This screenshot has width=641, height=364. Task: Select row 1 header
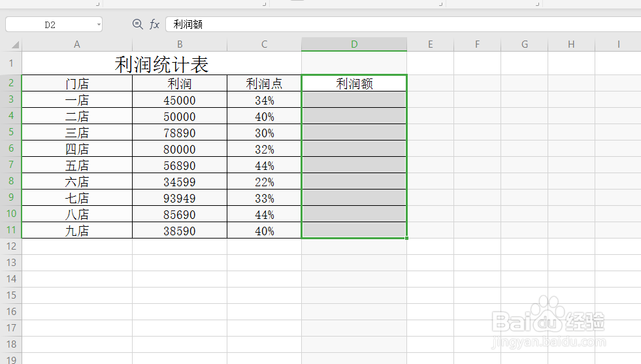click(11, 63)
